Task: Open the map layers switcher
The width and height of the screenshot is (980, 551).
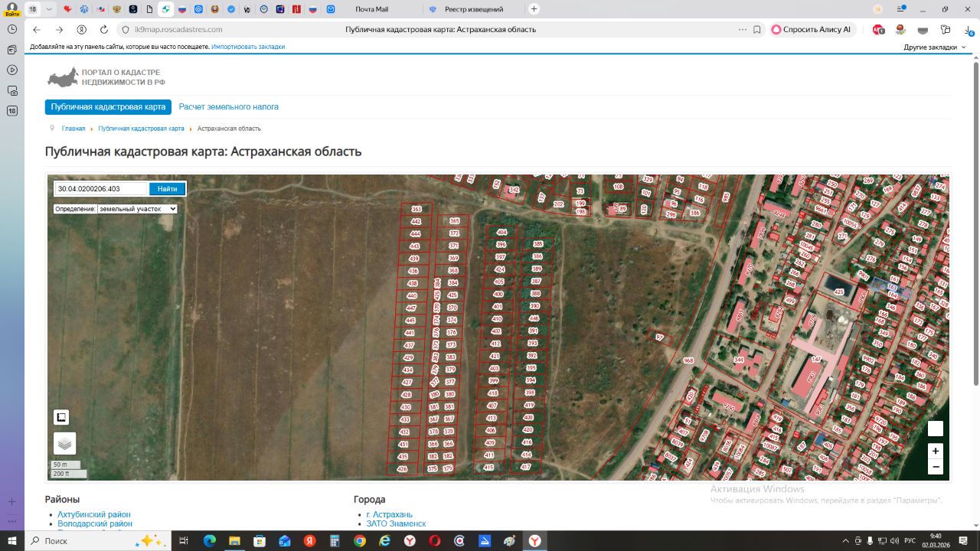Action: [x=64, y=443]
